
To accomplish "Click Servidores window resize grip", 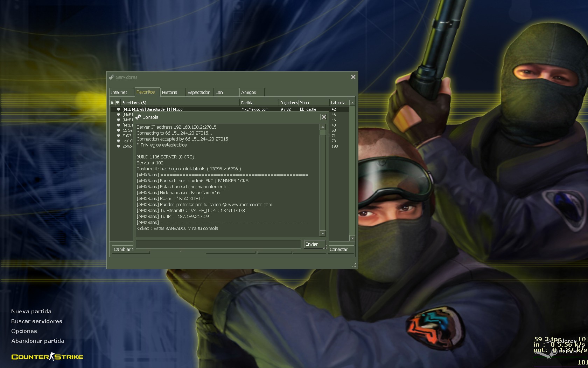I will click(x=354, y=265).
